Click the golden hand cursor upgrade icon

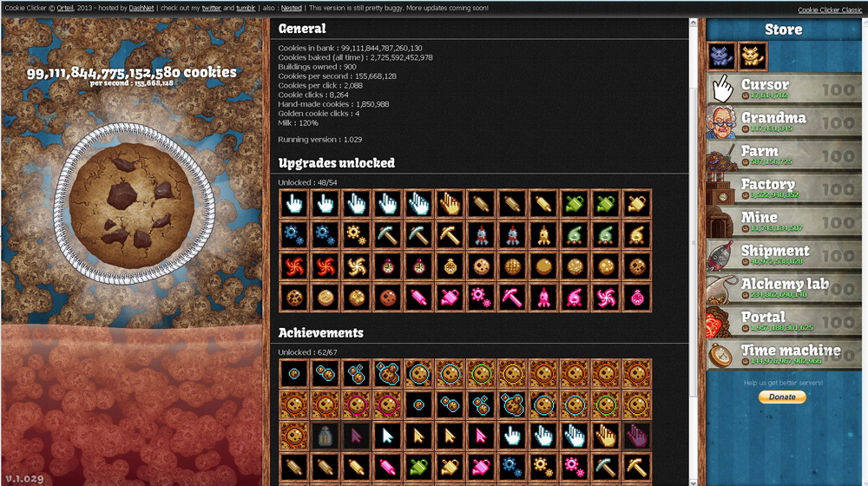[449, 204]
